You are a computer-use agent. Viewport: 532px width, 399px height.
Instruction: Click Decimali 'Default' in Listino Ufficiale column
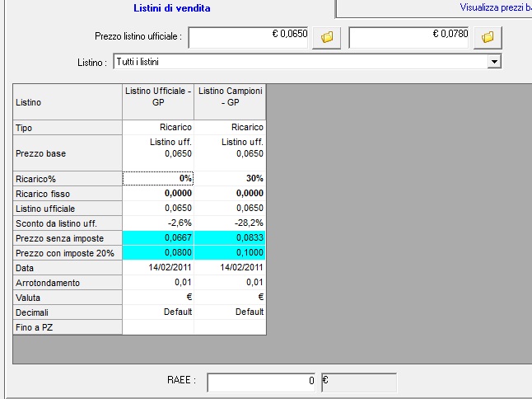pyautogui.click(x=158, y=312)
